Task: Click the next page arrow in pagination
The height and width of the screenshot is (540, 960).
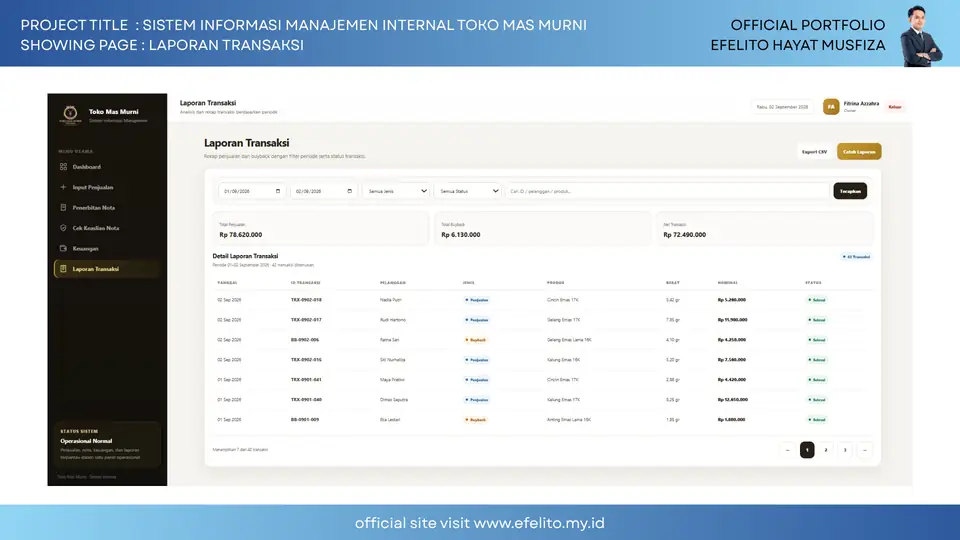Action: click(864, 450)
